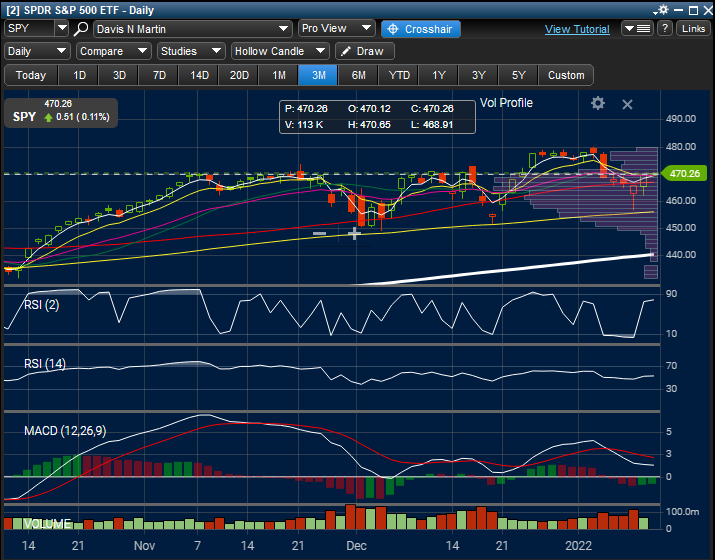
Task: Click the Nov date axis label
Action: [x=145, y=545]
